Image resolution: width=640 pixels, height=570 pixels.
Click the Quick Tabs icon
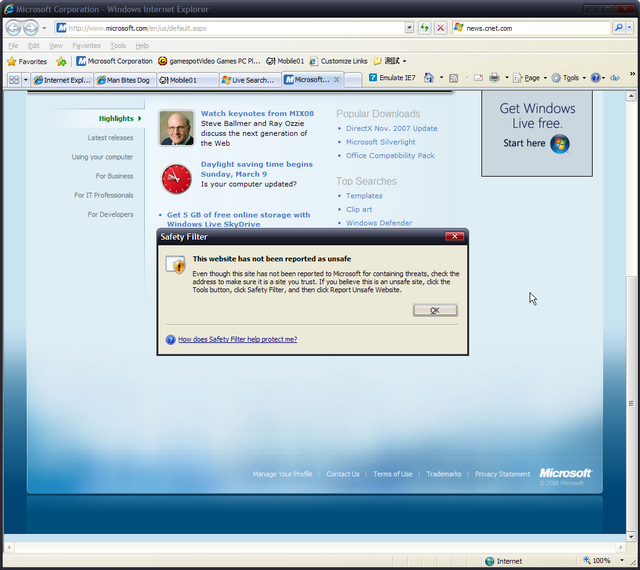[14, 80]
